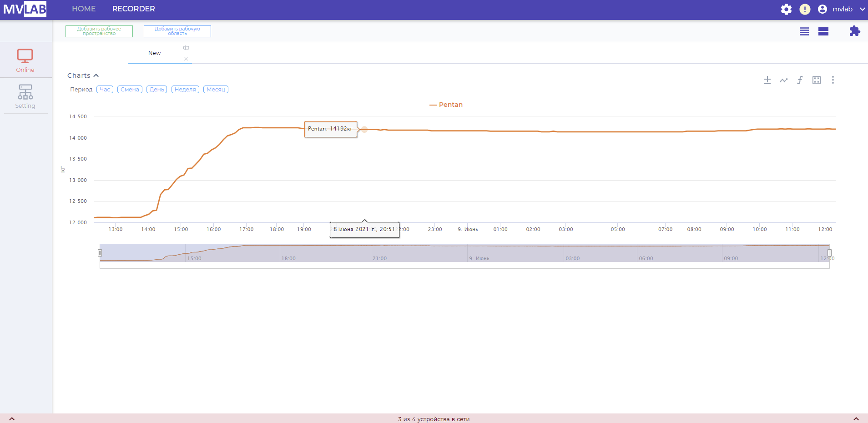Switch to compact rows layout icon
This screenshot has width=868, height=423.
point(804,31)
